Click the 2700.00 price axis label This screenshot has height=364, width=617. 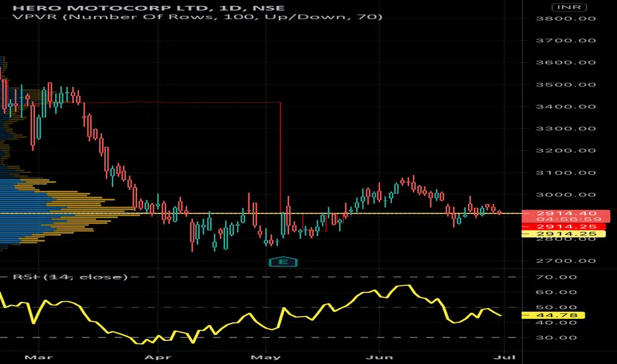(x=566, y=261)
